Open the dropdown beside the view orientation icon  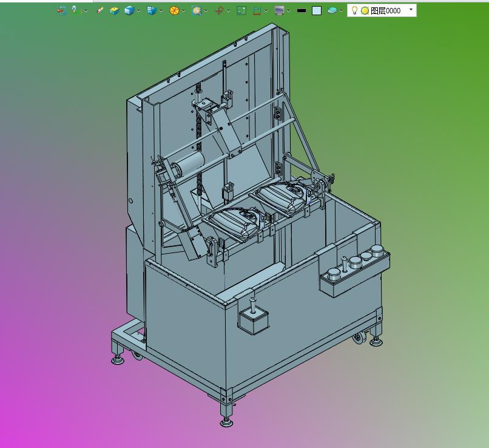tap(161, 11)
